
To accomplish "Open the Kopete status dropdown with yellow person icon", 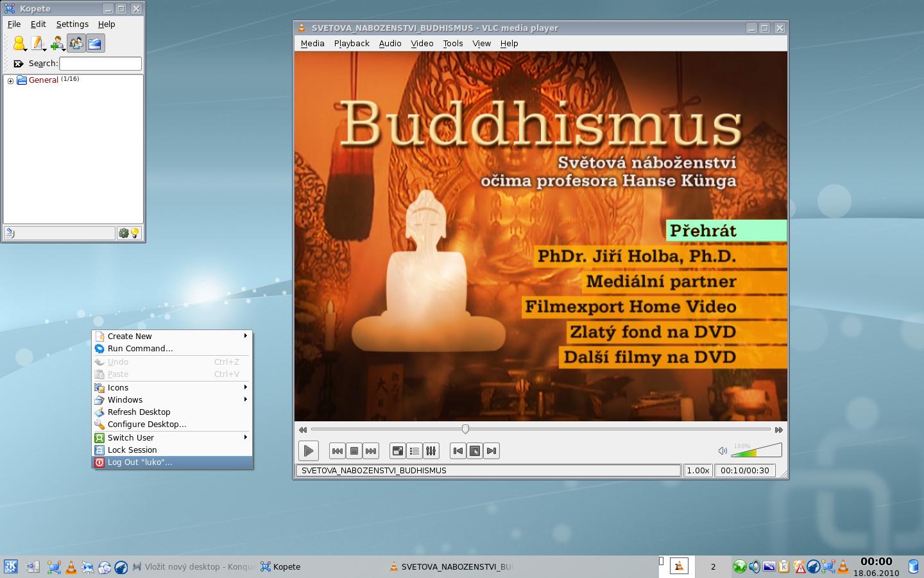I will 19,44.
